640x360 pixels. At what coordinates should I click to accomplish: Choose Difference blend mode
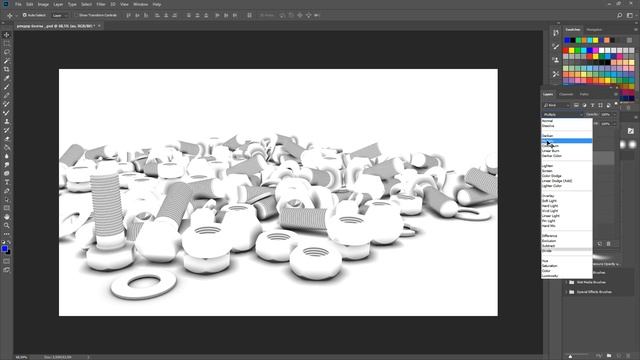click(x=567, y=236)
